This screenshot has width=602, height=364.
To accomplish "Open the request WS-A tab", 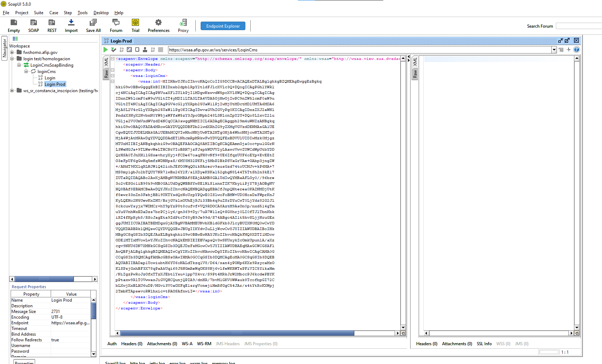I will click(187, 344).
